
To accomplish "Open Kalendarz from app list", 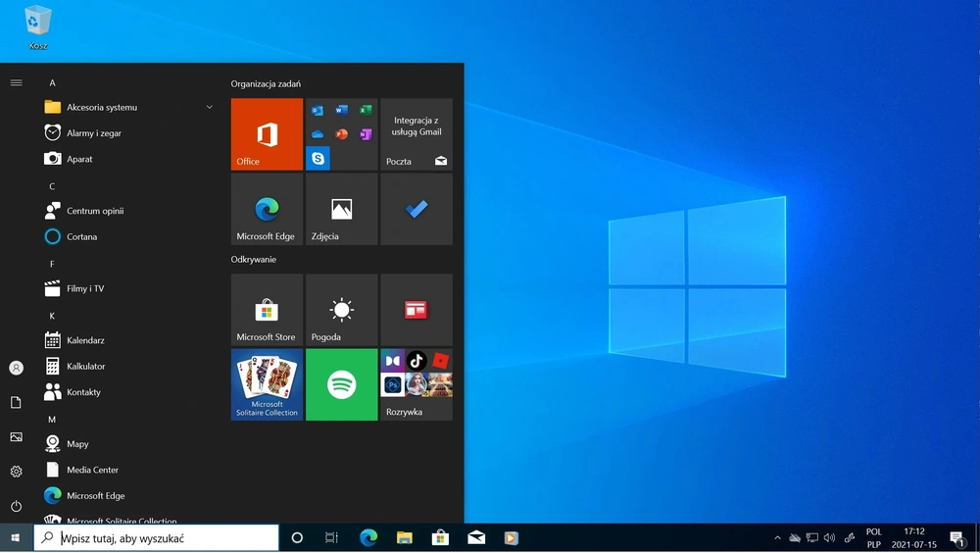I will 129,340.
